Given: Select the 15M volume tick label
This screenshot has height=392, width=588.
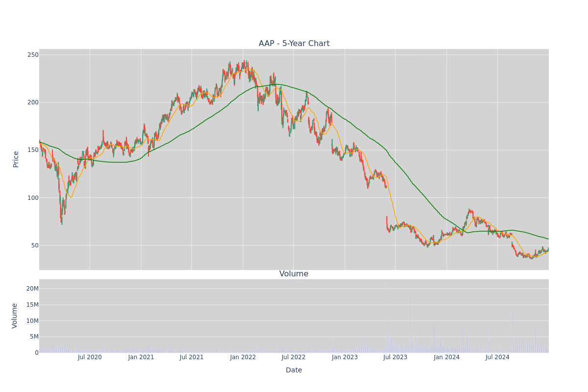Looking at the screenshot, I should 32,305.
